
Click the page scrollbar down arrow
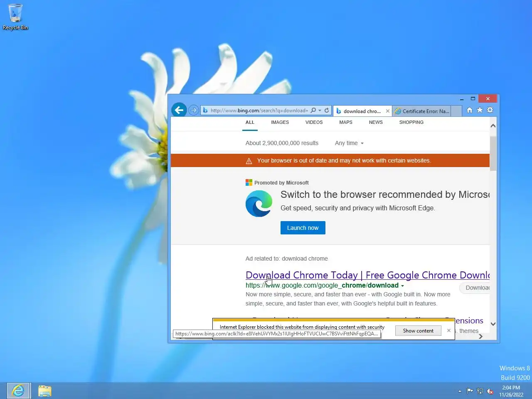493,324
